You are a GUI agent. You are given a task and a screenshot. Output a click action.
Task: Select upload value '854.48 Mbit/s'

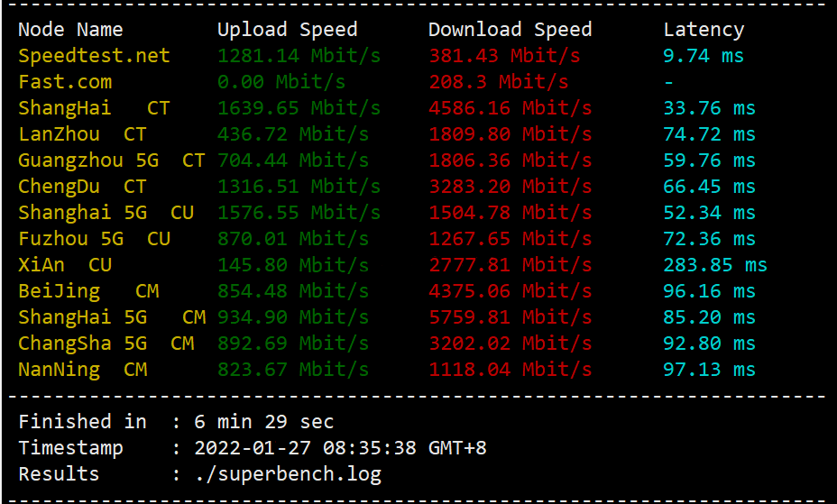pos(293,290)
